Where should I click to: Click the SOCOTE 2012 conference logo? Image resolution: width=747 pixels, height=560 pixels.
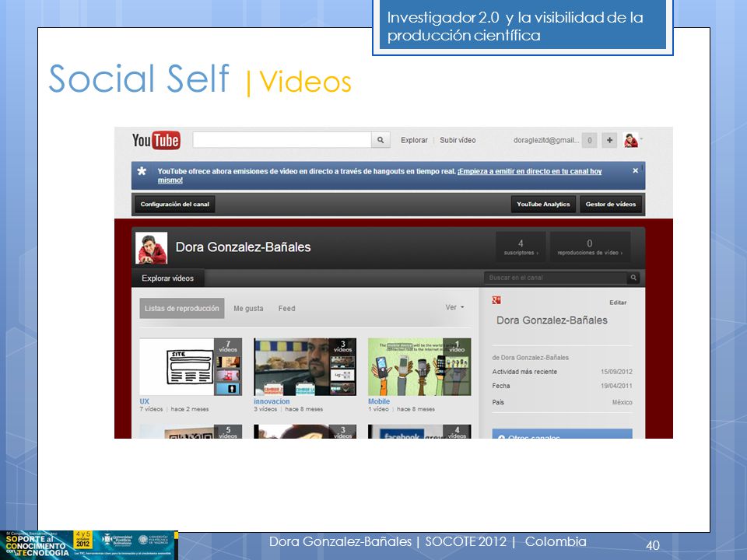[89, 545]
